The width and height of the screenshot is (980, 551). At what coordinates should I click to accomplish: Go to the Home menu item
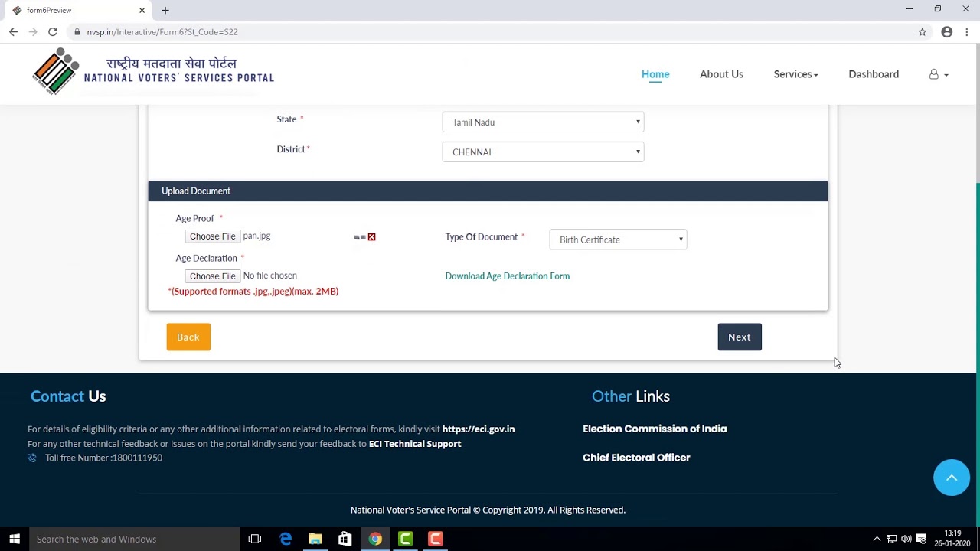(x=655, y=74)
